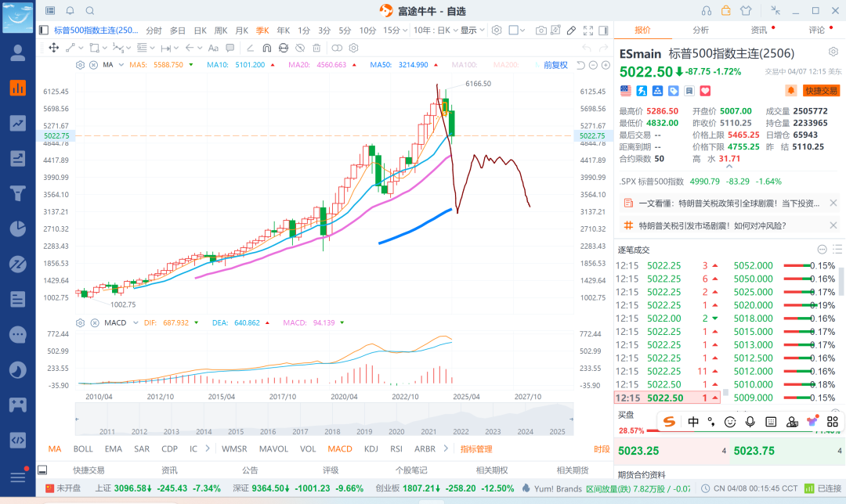
Task: Open the search magnifier icon in title bar
Action: (90, 11)
